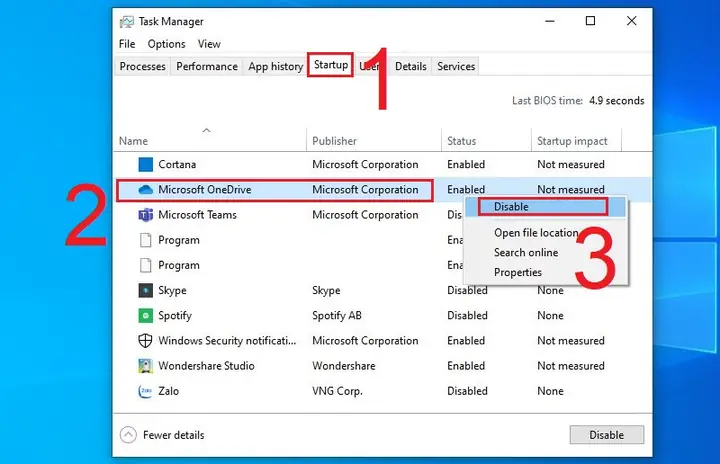Open the Services tab

click(456, 67)
